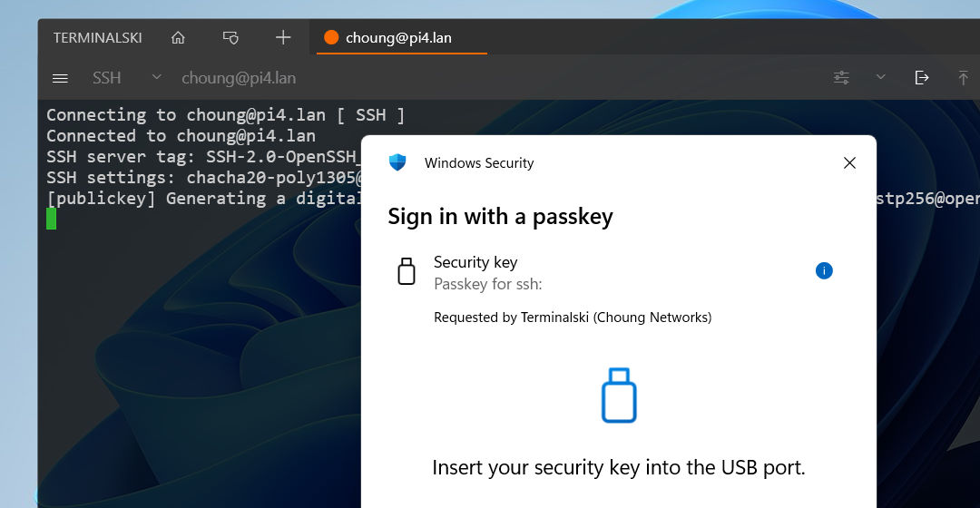Click the shield screen icon in the title bar
The image size is (980, 508).
point(230,37)
